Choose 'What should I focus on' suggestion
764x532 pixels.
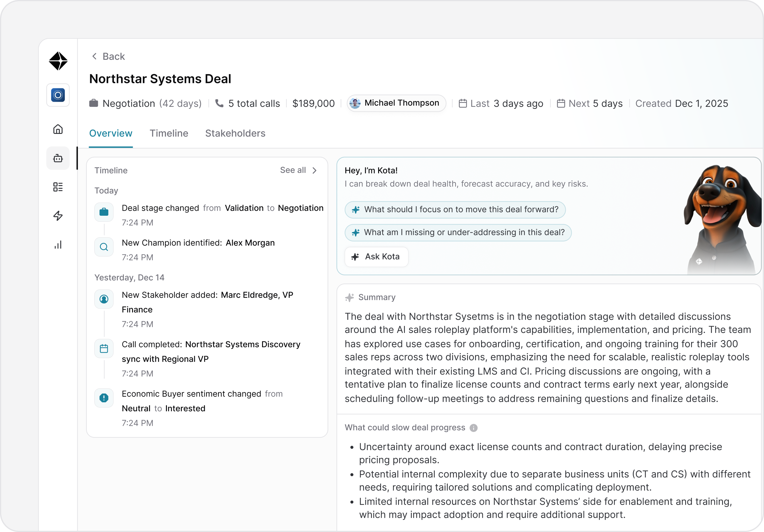[x=455, y=209]
